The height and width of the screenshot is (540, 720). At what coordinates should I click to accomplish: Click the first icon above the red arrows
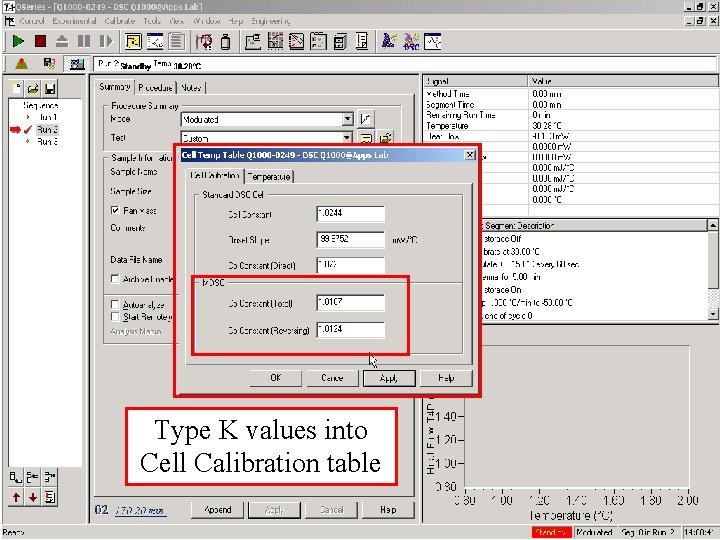[x=16, y=478]
